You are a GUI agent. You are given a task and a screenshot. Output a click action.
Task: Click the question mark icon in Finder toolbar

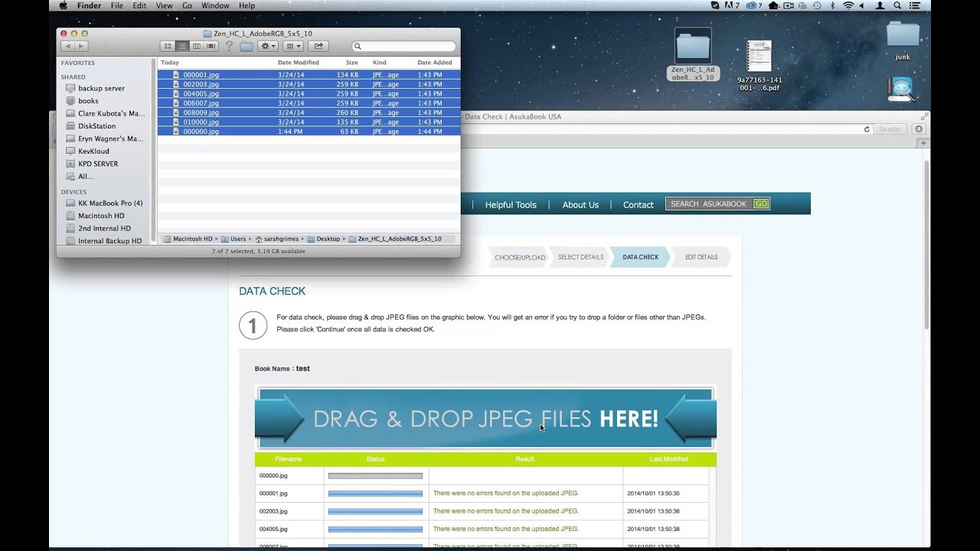(229, 47)
